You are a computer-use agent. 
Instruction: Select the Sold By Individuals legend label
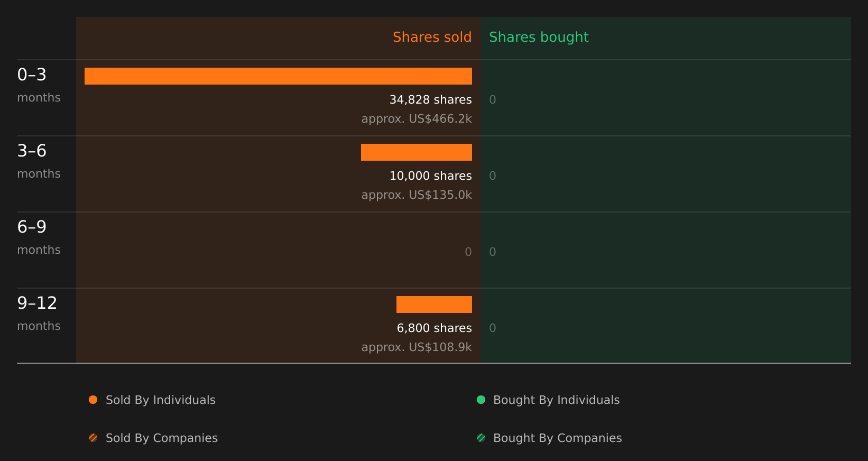tap(161, 400)
